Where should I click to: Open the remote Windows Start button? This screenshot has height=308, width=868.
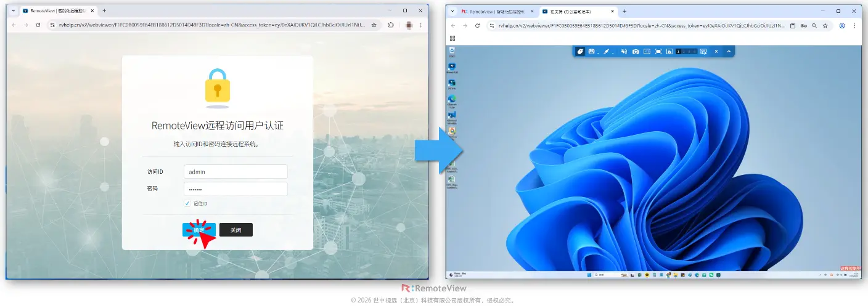point(589,275)
